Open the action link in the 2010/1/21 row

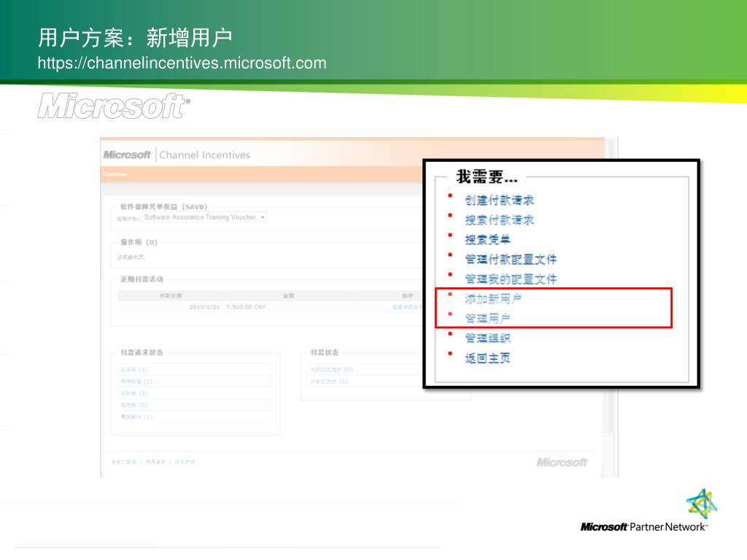[x=406, y=307]
